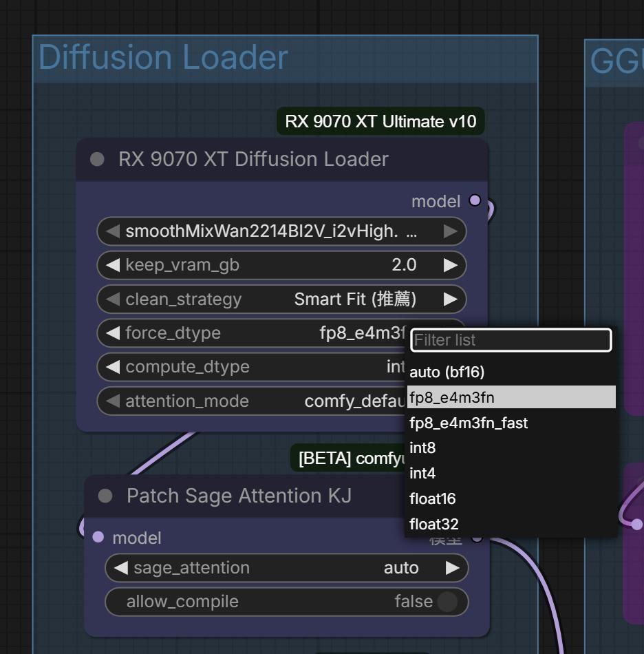The width and height of the screenshot is (644, 654).
Task: Choose float32 from dropdown list
Action: coord(511,524)
